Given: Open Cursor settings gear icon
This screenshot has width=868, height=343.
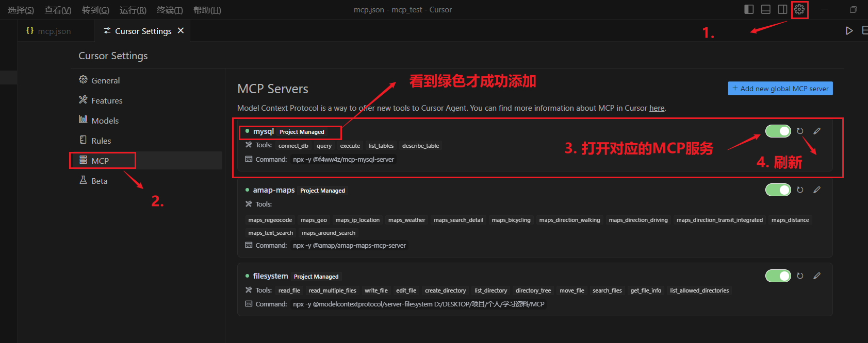Looking at the screenshot, I should [799, 9].
